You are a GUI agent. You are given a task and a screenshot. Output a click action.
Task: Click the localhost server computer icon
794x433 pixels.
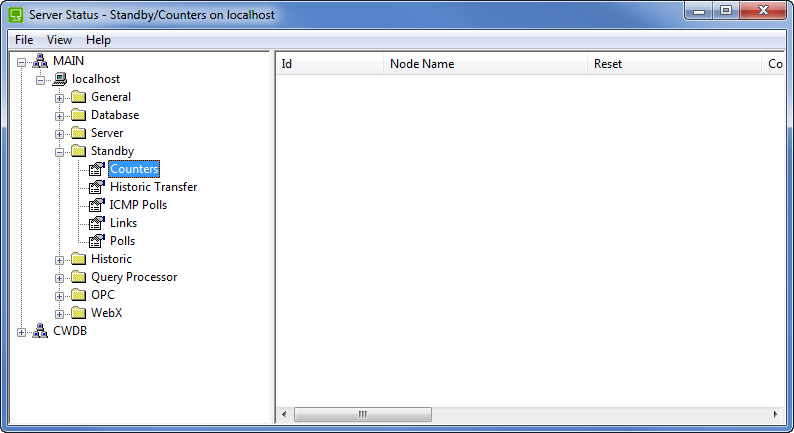[59, 79]
